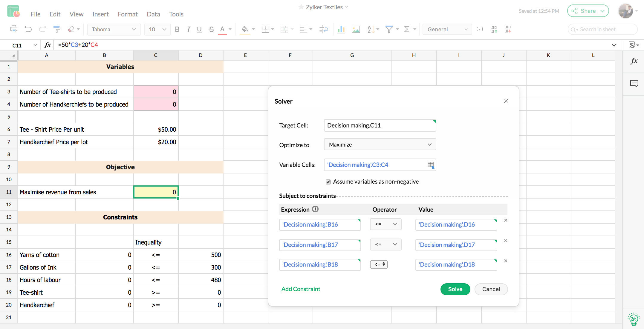Toggle Assume variables as non-negative checkbox
Image resolution: width=644 pixels, height=329 pixels.
(x=328, y=182)
